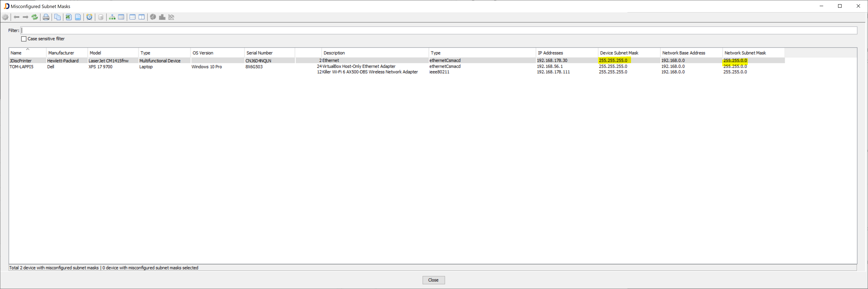The image size is (868, 289).
Task: Sort by Device Subnet Mask column
Action: point(619,53)
